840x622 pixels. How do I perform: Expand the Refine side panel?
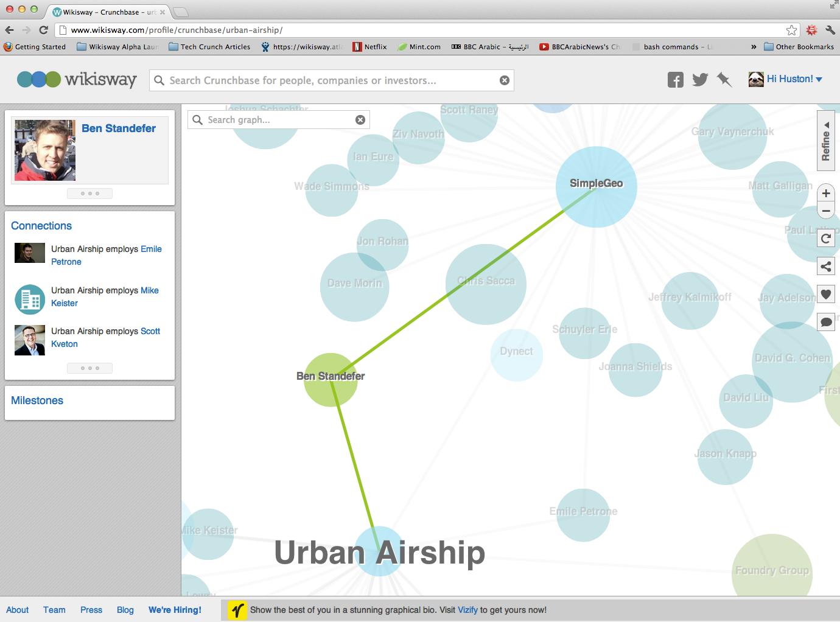click(825, 141)
